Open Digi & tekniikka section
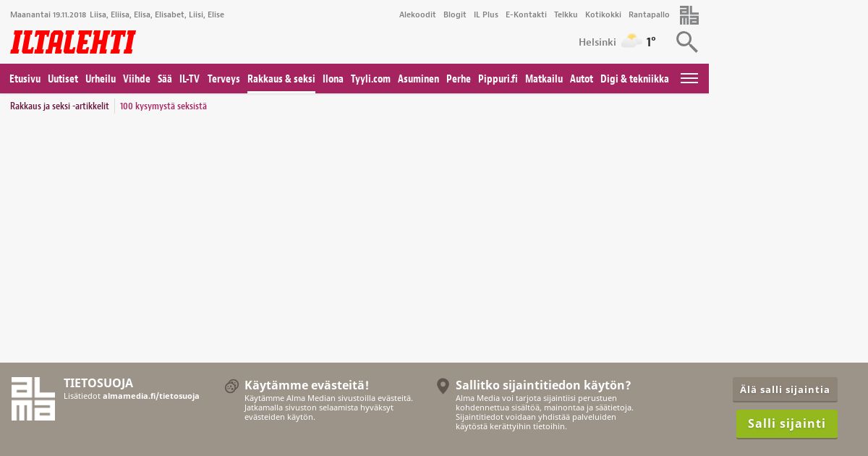868x456 pixels. pyautogui.click(x=634, y=79)
